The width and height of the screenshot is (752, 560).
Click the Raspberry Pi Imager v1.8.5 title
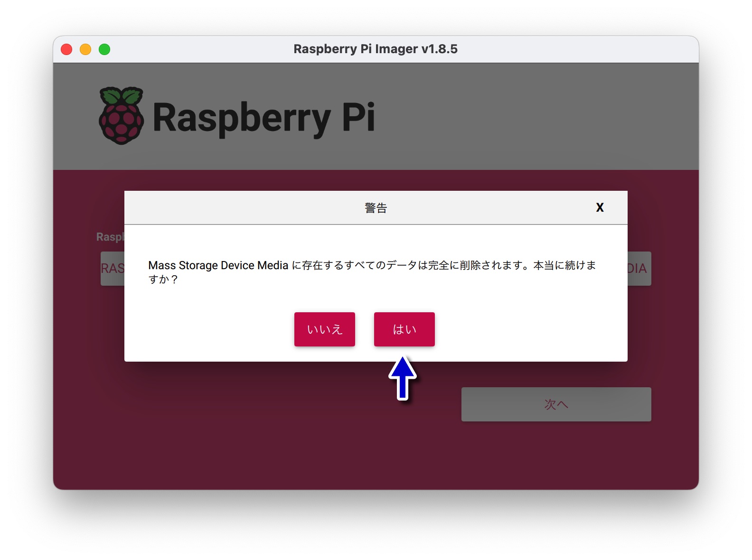pos(376,49)
